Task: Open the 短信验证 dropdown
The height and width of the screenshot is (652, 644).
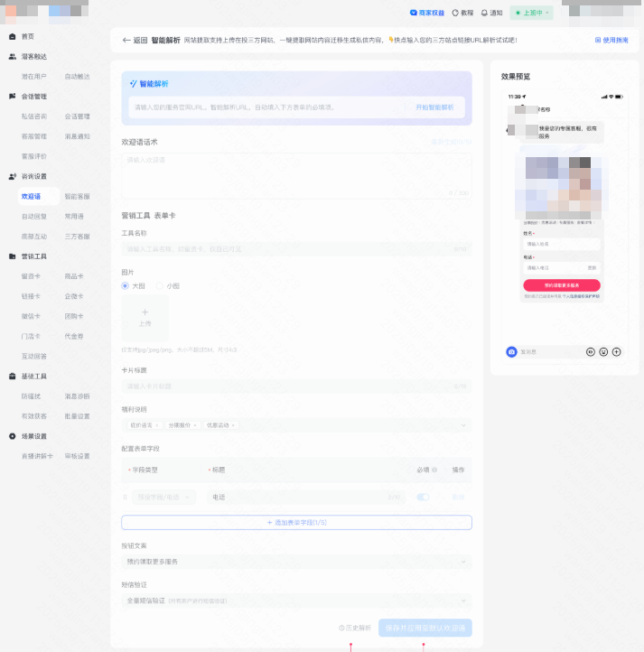Action: pyautogui.click(x=296, y=601)
